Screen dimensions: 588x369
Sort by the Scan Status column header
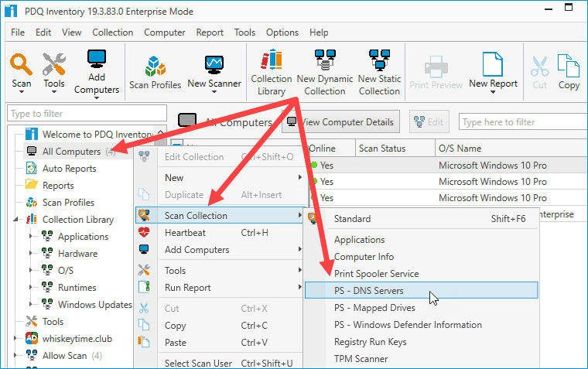[395, 148]
